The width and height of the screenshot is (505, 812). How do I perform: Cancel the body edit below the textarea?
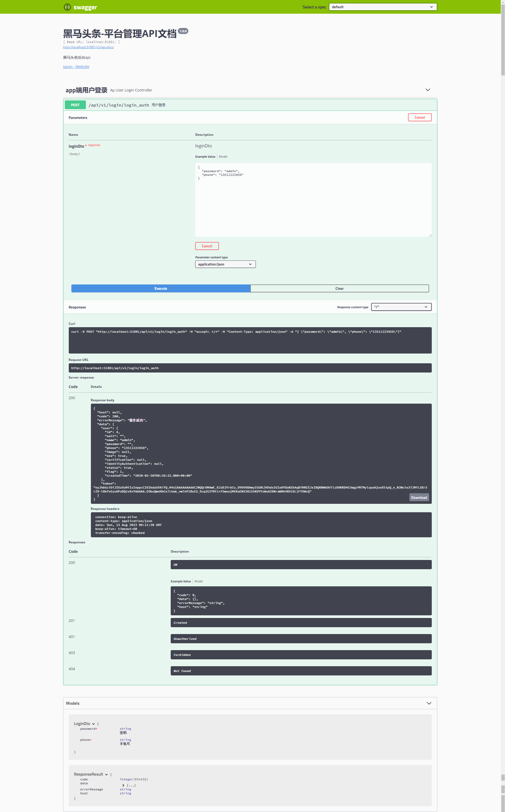point(207,246)
